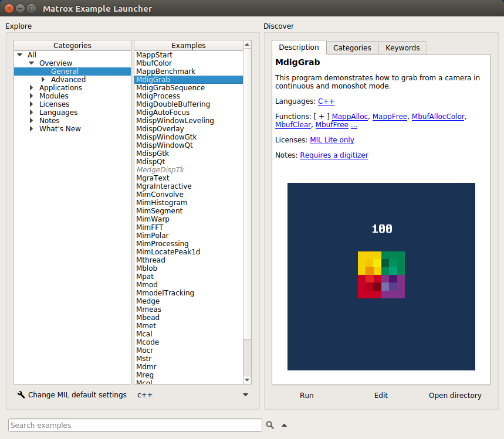Select MdigProcess in the Examples list
This screenshot has height=439, width=504.
(x=157, y=96)
